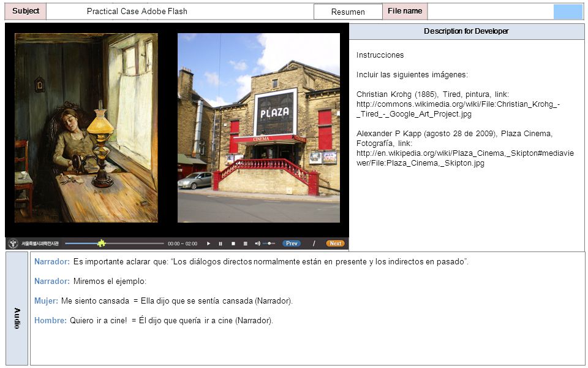This screenshot has width=588, height=368.
Task: Click the Korean museum name text in player
Action: point(40,243)
